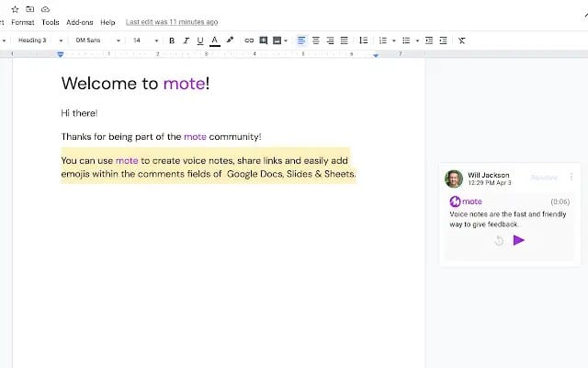This screenshot has height=368, width=588.
Task: Click the insert link icon
Action: click(248, 40)
